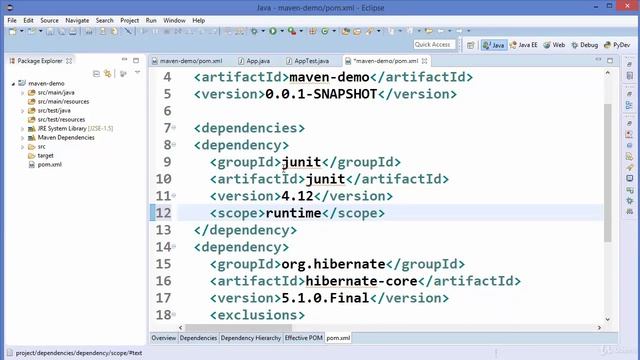This screenshot has width=640, height=360.
Task: Open the External Tools dropdown arrow
Action: click(301, 31)
